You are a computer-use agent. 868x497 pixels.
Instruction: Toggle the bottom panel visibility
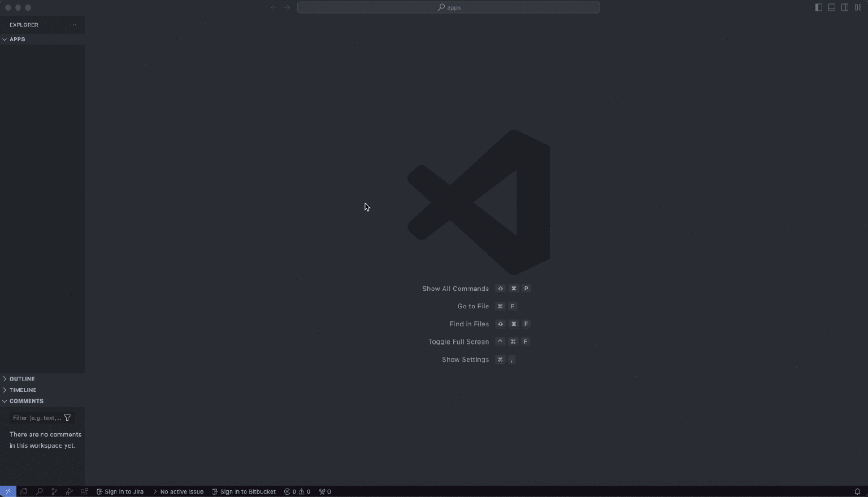[x=832, y=7]
